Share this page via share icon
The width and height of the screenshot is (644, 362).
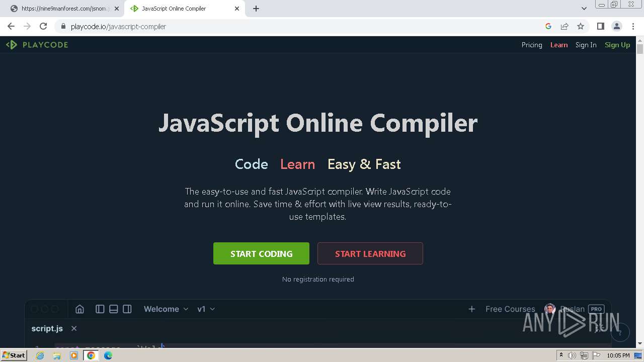click(x=565, y=26)
